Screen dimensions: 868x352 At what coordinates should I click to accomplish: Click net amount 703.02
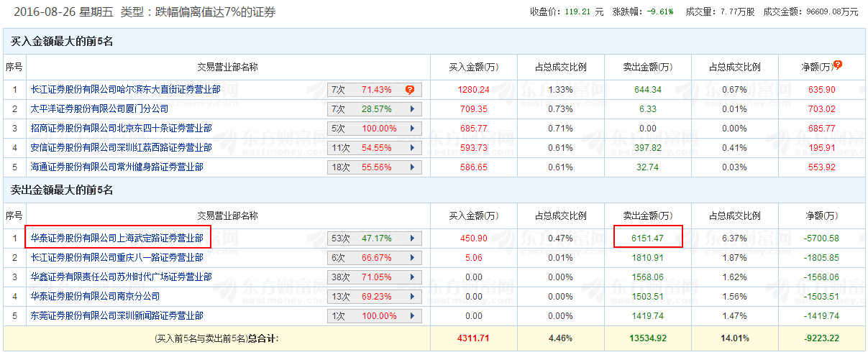[821, 109]
